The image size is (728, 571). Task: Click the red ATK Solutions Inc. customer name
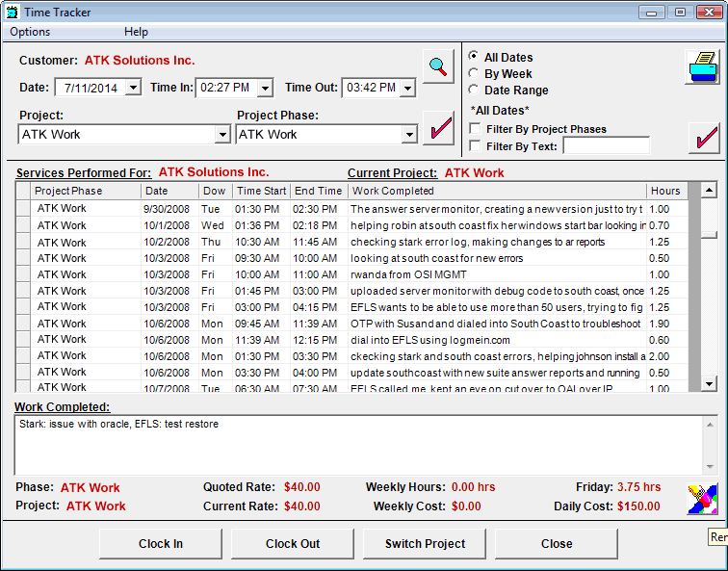(x=140, y=61)
